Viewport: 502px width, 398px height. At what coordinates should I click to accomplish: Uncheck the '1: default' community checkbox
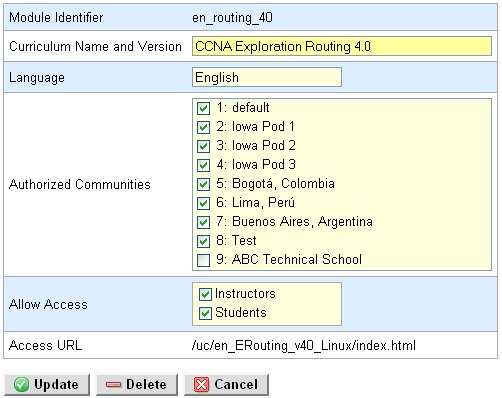click(x=203, y=108)
